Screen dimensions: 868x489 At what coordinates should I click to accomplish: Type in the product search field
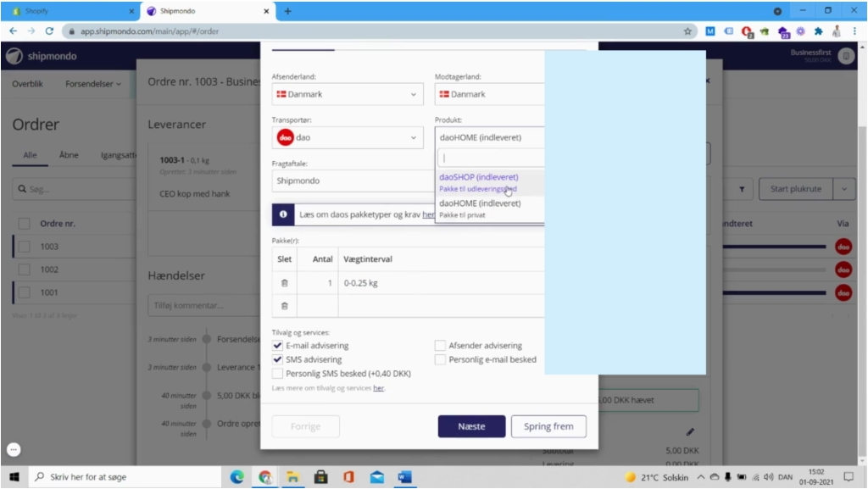click(492, 158)
